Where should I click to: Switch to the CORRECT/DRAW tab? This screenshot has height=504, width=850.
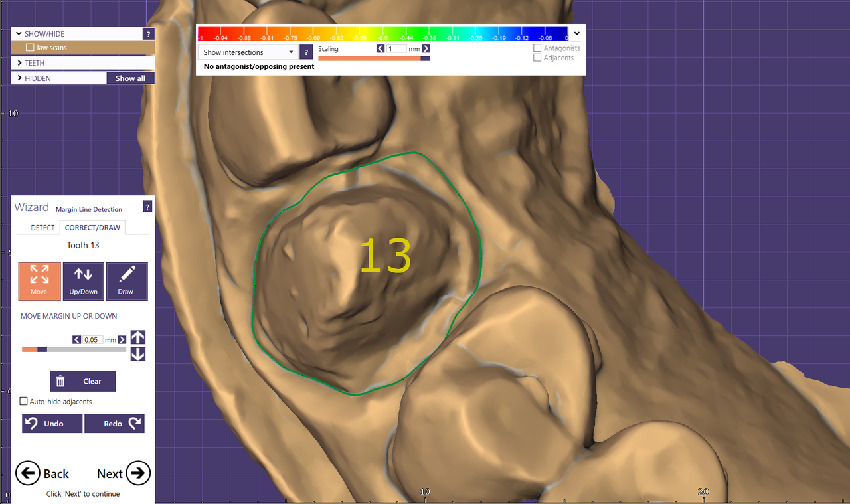point(92,227)
